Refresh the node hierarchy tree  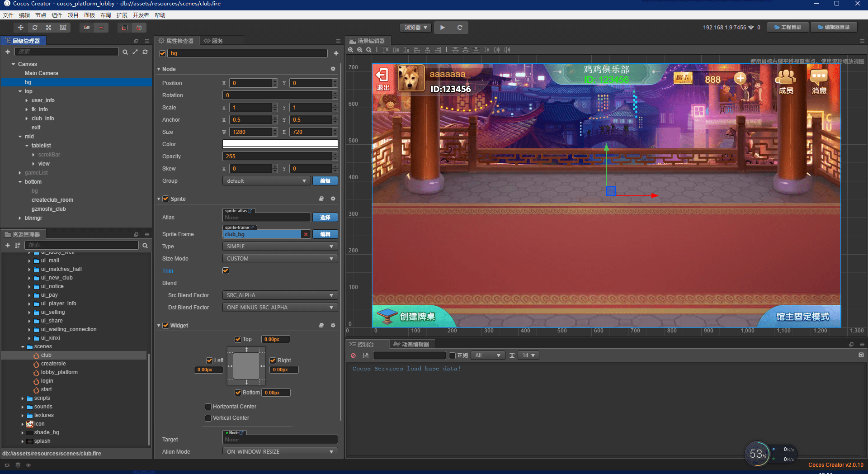(x=145, y=52)
